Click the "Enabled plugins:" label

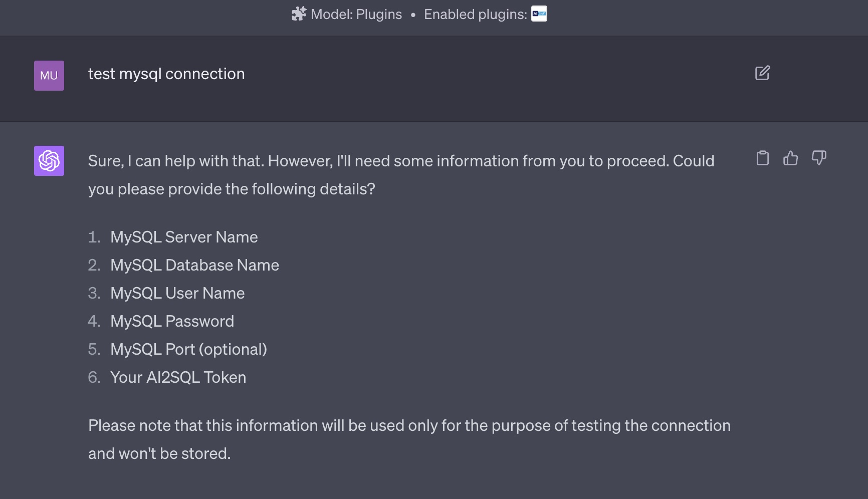[475, 14]
